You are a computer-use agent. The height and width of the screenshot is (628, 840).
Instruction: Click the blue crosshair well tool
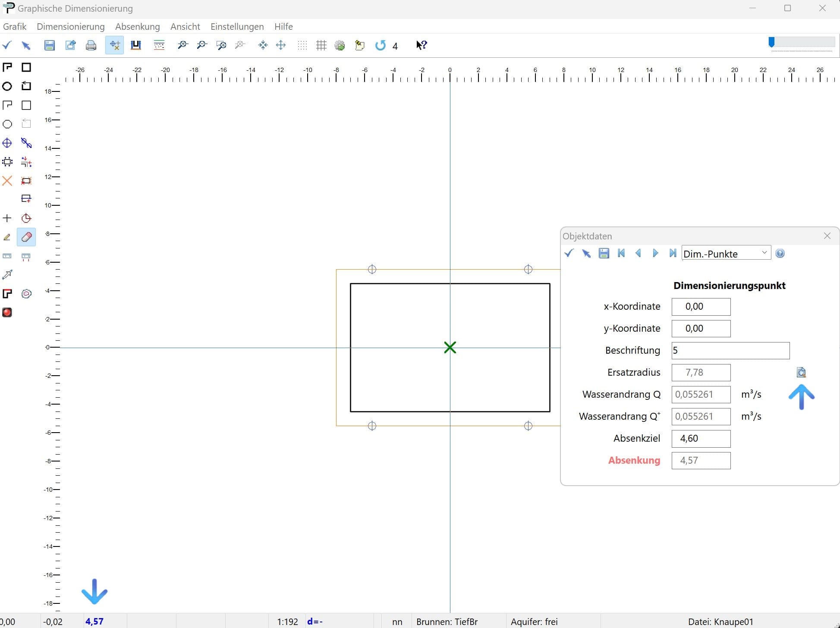pos(7,143)
